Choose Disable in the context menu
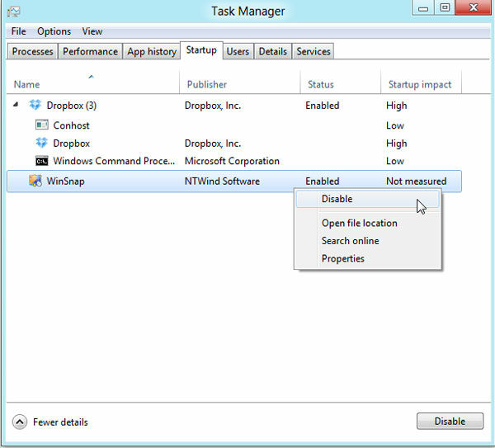The image size is (495, 448). tap(367, 199)
